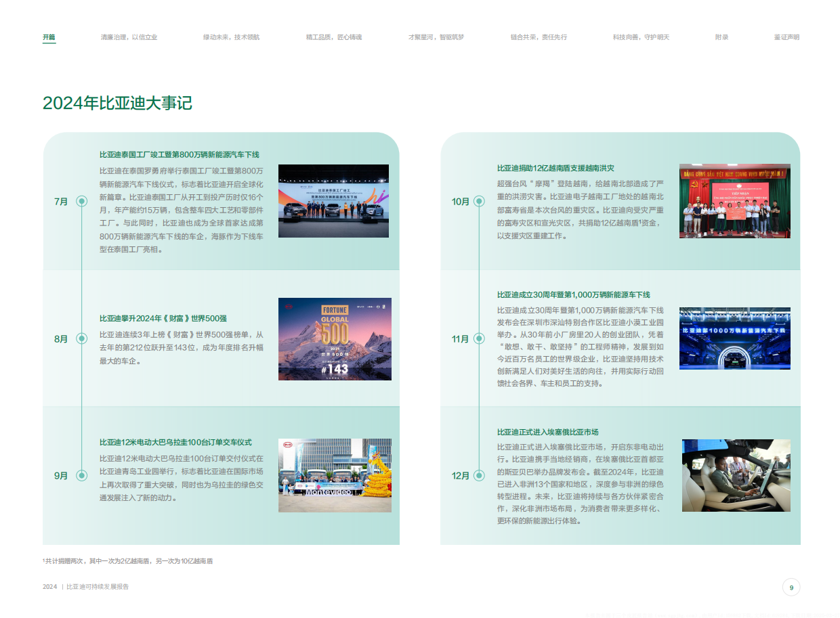Click the 12月 month label
Viewport: 840px width, 618px height.
coord(461,475)
